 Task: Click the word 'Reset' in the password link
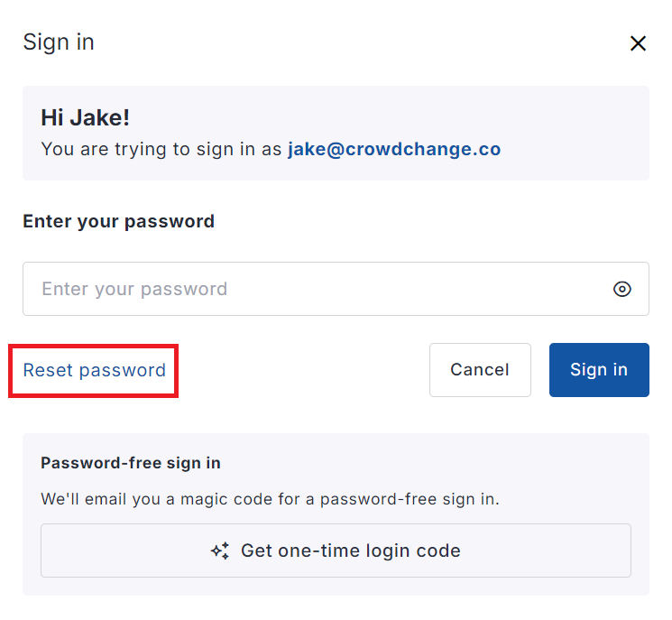click(x=48, y=370)
